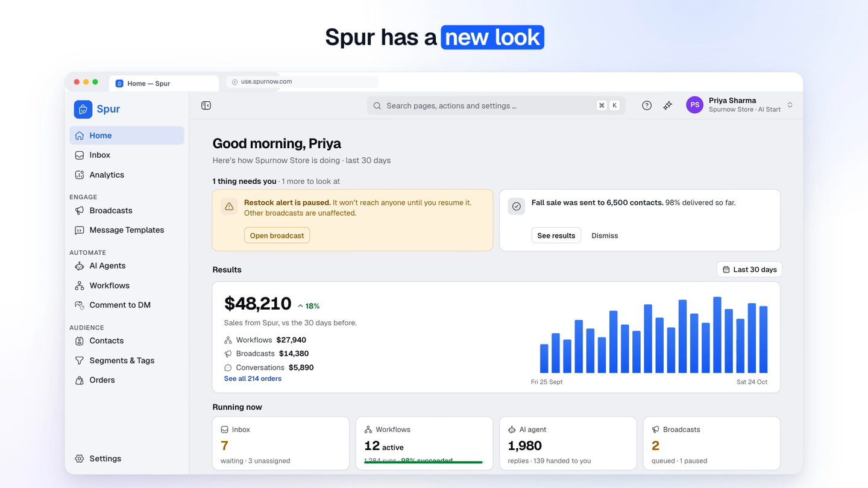Click the Broadcasts megaphone icon in sidebar
The image size is (868, 488).
coord(80,211)
